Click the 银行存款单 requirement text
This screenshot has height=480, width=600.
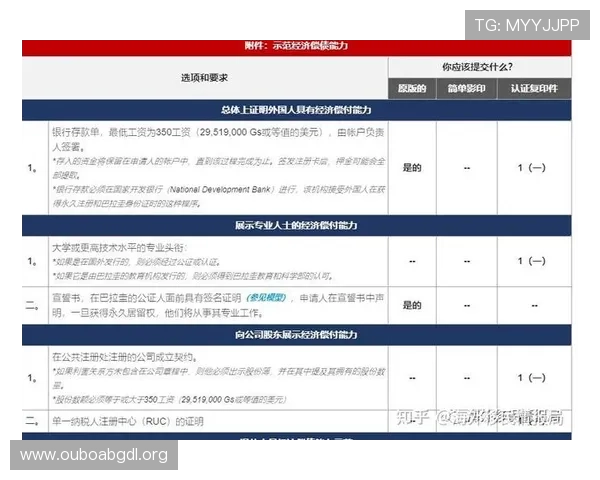[x=218, y=139]
